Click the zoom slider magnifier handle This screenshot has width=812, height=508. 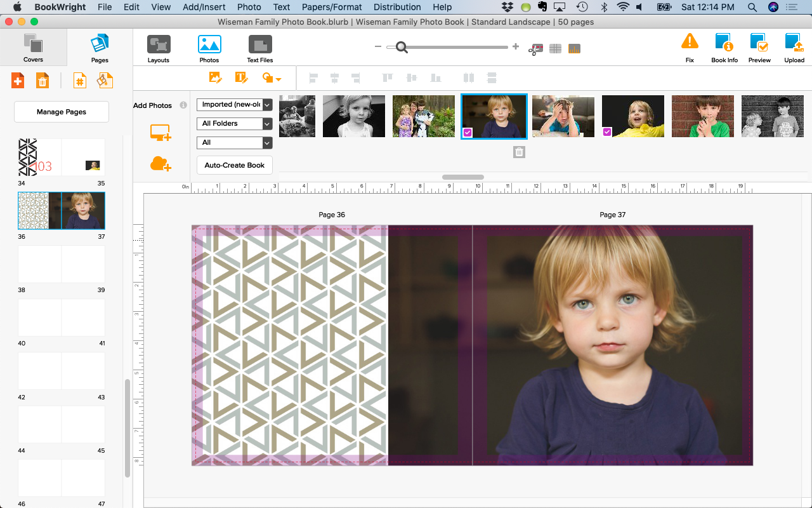click(x=401, y=47)
